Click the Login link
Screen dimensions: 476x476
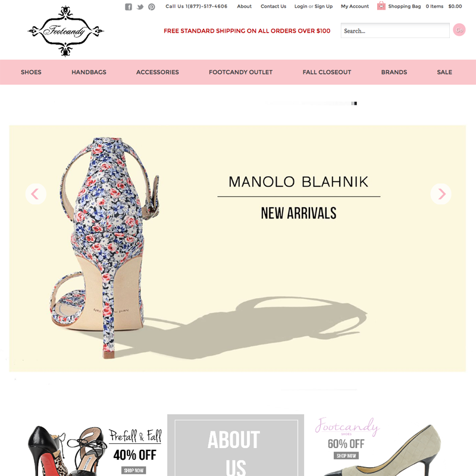(x=300, y=7)
